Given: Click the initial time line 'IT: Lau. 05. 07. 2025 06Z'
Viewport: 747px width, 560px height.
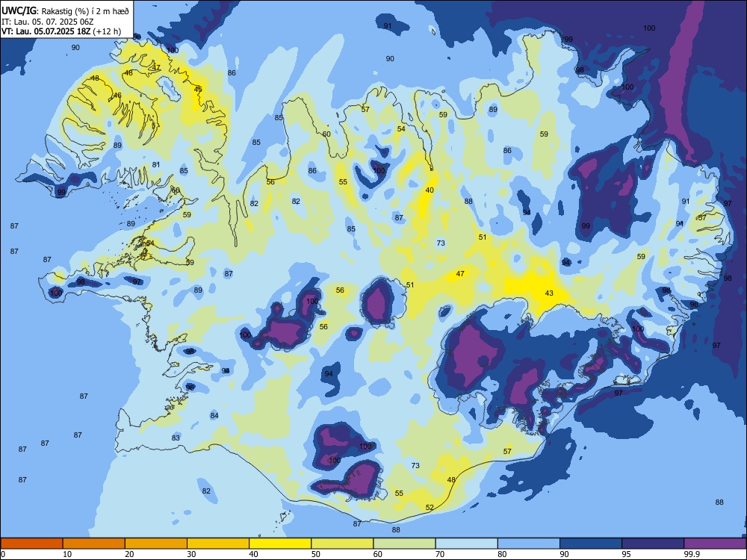Looking at the screenshot, I should tap(47, 22).
